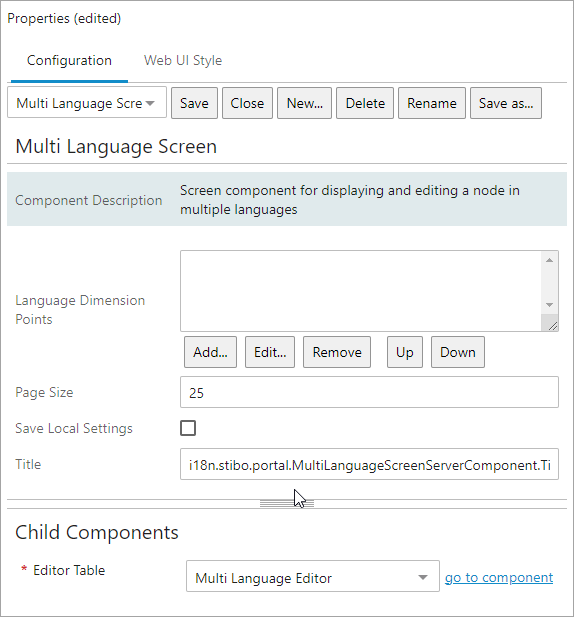This screenshot has height=617, width=574.
Task: Open the Multi Language Screen configuration dropdown
Action: 87,103
